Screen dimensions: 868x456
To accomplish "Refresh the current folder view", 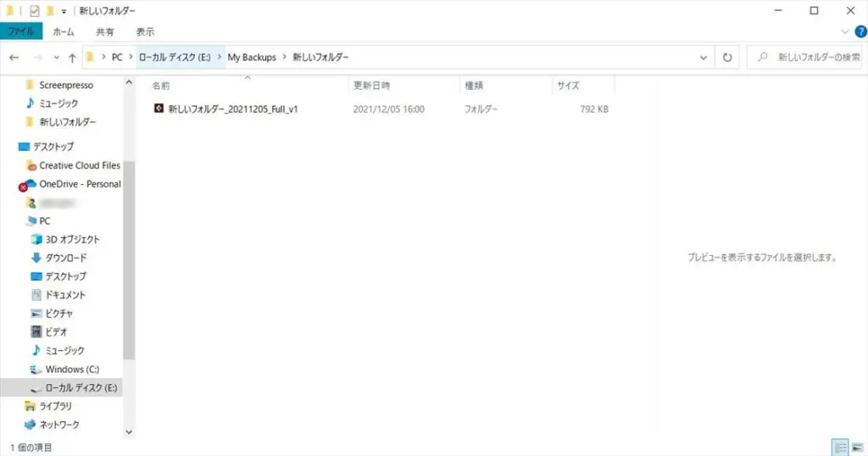I will tap(726, 58).
